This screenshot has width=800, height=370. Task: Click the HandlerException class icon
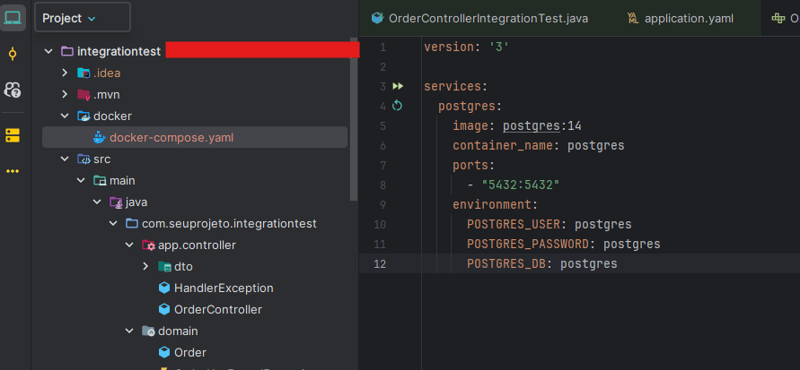[x=164, y=288]
